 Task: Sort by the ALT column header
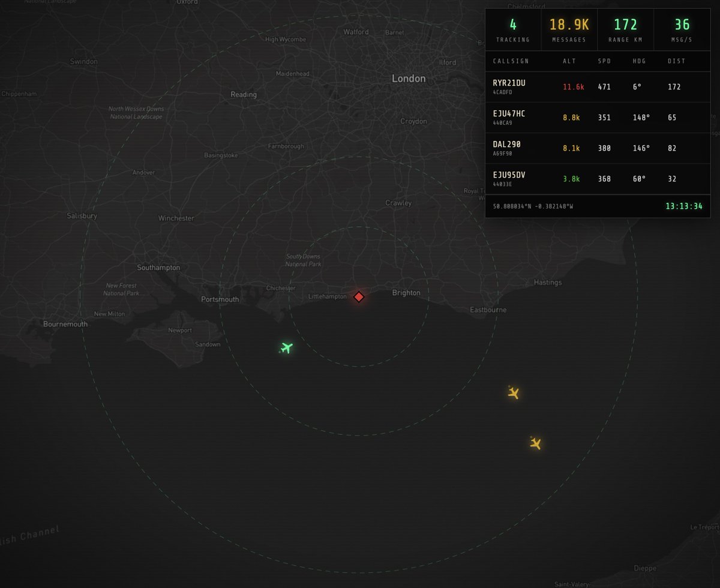(x=569, y=61)
